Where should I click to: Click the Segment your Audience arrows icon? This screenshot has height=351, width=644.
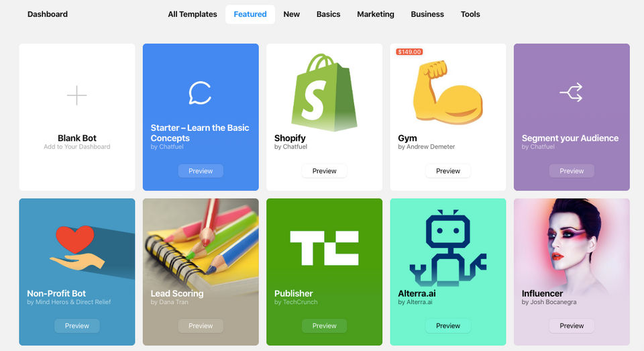pyautogui.click(x=572, y=93)
